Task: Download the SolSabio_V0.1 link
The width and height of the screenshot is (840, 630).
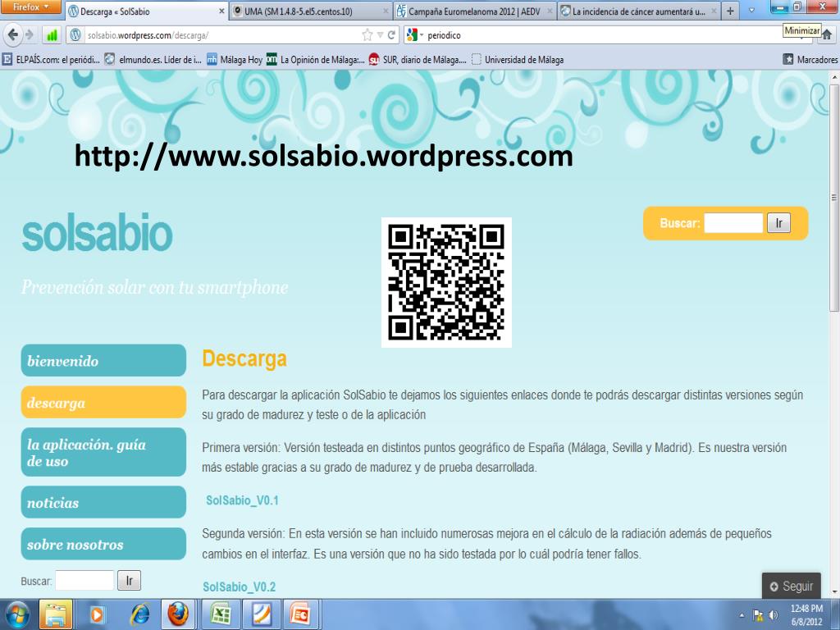Action: tap(242, 500)
